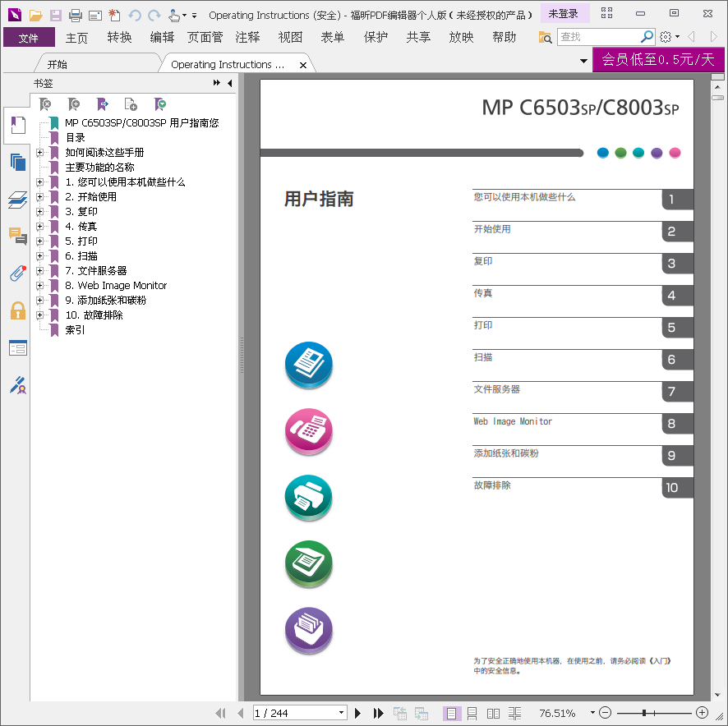Viewport: 728px width, 726px height.
Task: Open the Security lock panel
Action: click(18, 310)
